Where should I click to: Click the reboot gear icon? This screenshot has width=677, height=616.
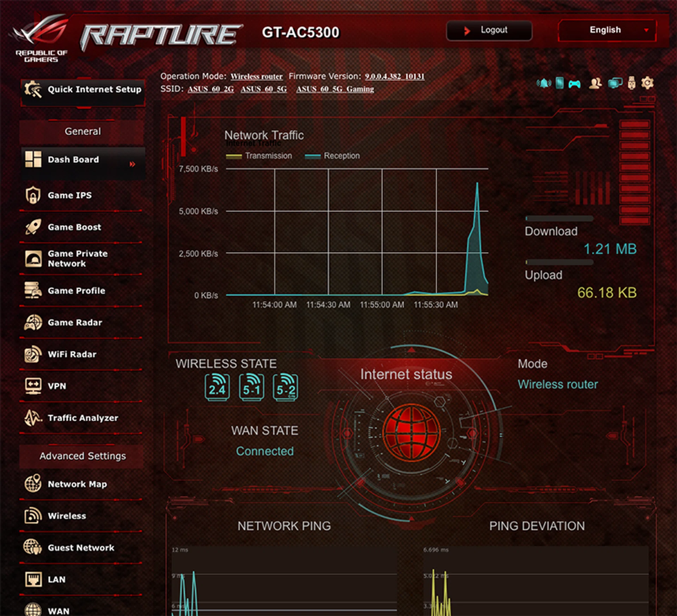(647, 83)
